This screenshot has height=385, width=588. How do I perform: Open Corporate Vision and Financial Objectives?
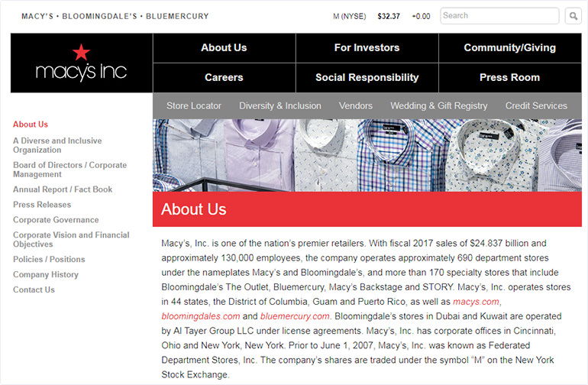(71, 239)
